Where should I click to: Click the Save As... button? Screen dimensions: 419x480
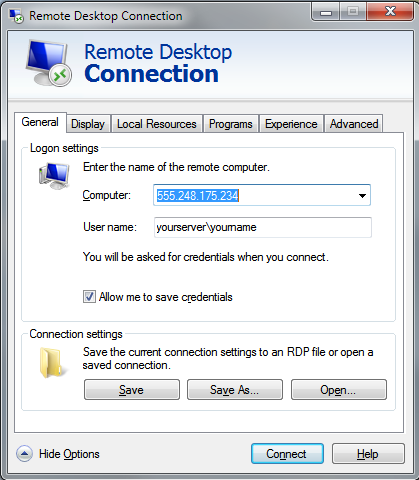point(235,389)
